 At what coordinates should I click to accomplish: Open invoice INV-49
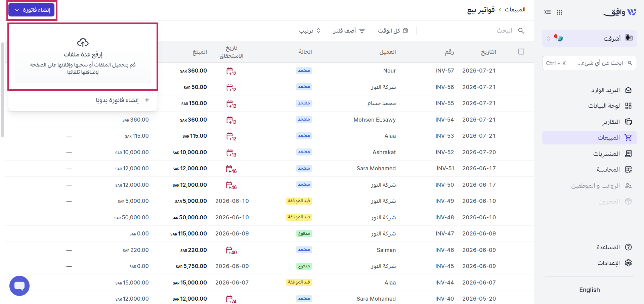444,201
